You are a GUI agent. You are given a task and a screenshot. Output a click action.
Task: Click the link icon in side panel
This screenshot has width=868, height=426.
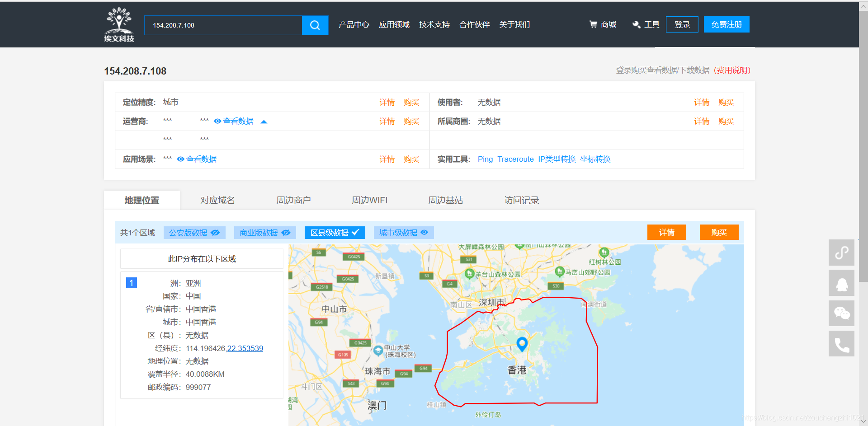(841, 253)
